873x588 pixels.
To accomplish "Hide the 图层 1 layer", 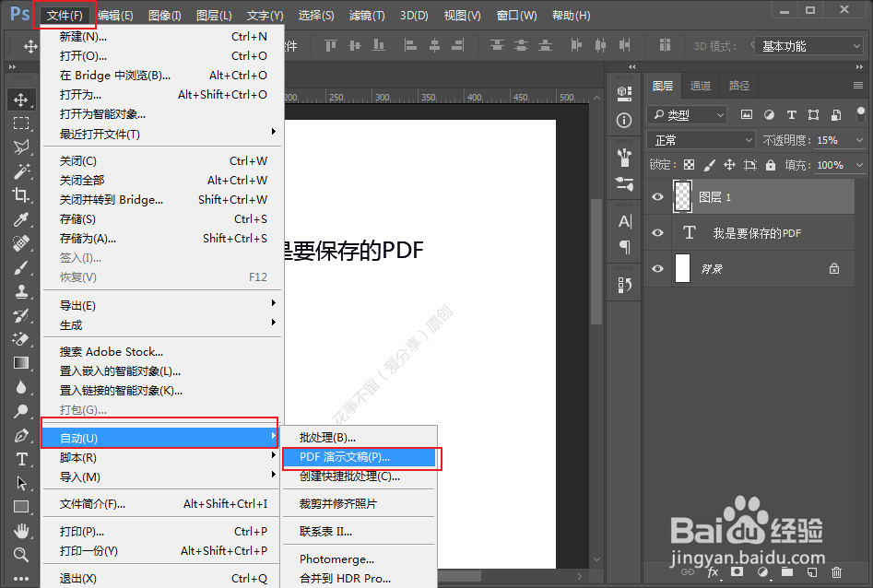I will click(657, 196).
